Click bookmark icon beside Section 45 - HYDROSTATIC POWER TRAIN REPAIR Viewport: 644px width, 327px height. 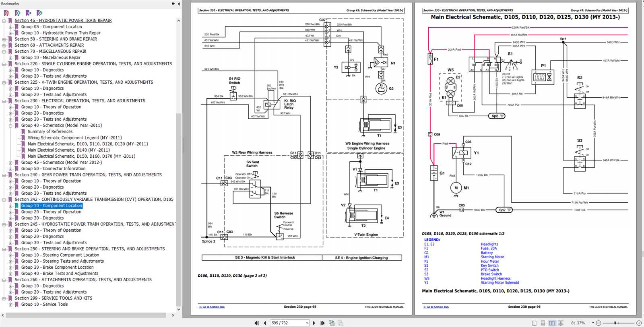tap(10, 21)
